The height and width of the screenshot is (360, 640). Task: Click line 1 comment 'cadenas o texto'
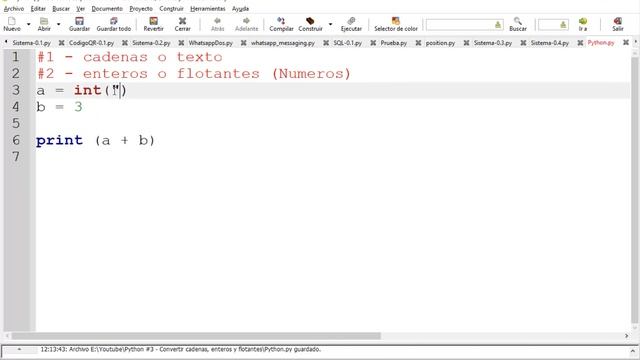tap(153, 57)
